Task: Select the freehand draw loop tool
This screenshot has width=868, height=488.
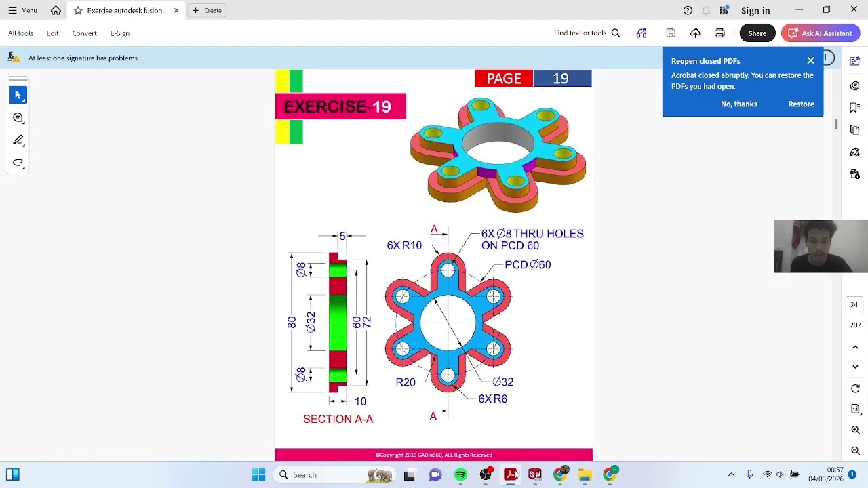Action: [18, 163]
